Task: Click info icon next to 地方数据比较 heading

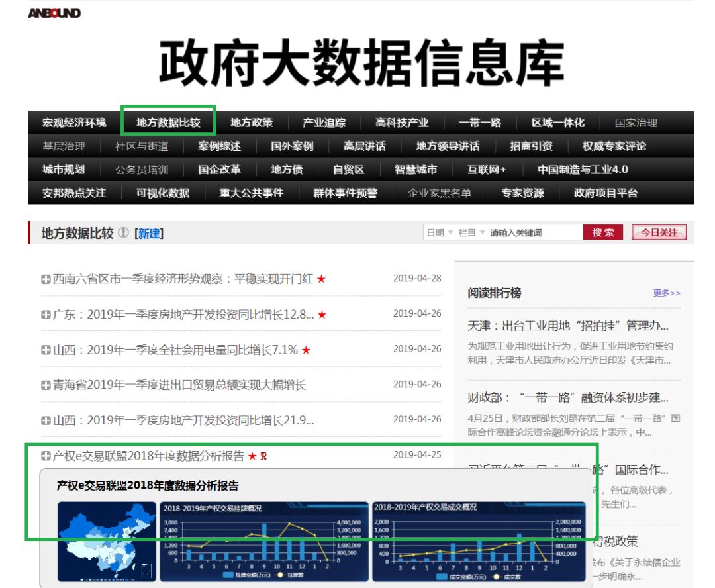Action: [123, 232]
